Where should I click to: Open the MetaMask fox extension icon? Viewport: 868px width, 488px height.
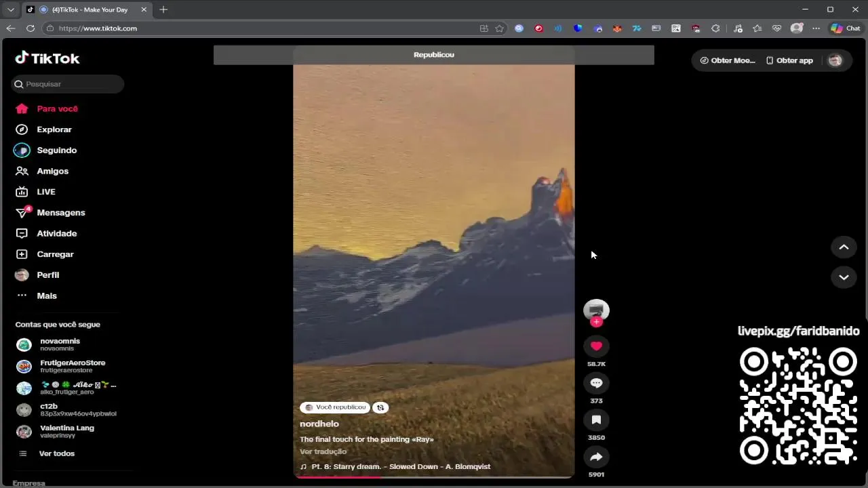pyautogui.click(x=617, y=28)
